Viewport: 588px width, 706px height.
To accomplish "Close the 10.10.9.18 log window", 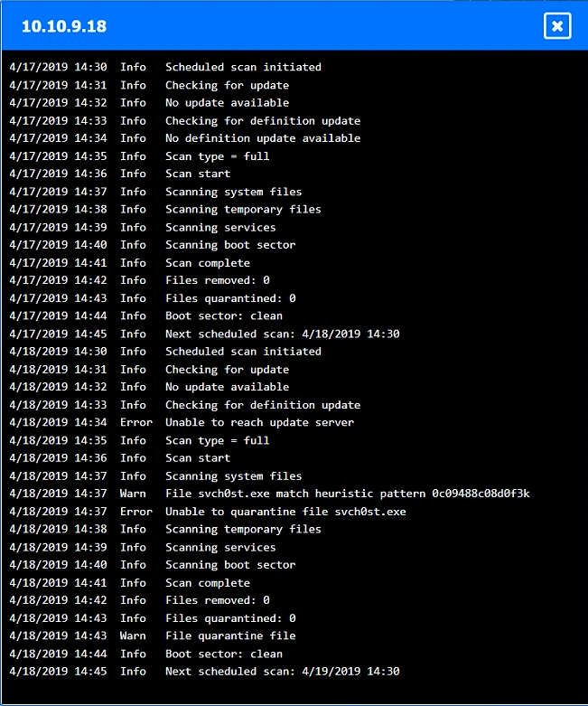I will pos(556,26).
